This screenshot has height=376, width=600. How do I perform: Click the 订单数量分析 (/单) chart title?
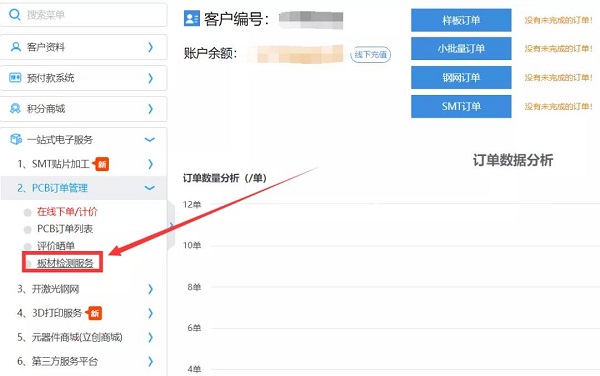coord(225,178)
